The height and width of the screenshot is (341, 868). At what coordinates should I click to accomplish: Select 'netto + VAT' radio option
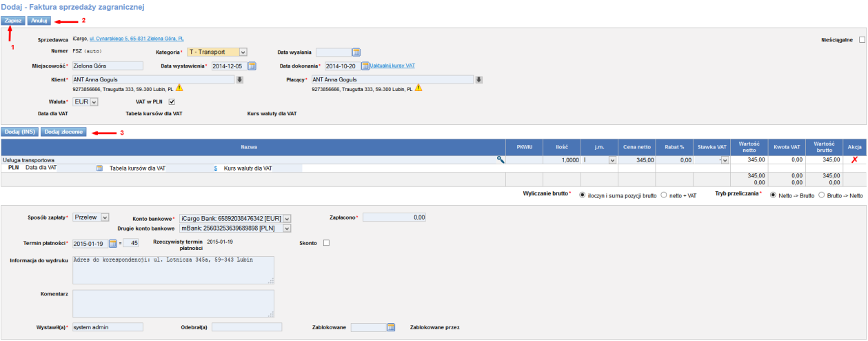tap(664, 195)
